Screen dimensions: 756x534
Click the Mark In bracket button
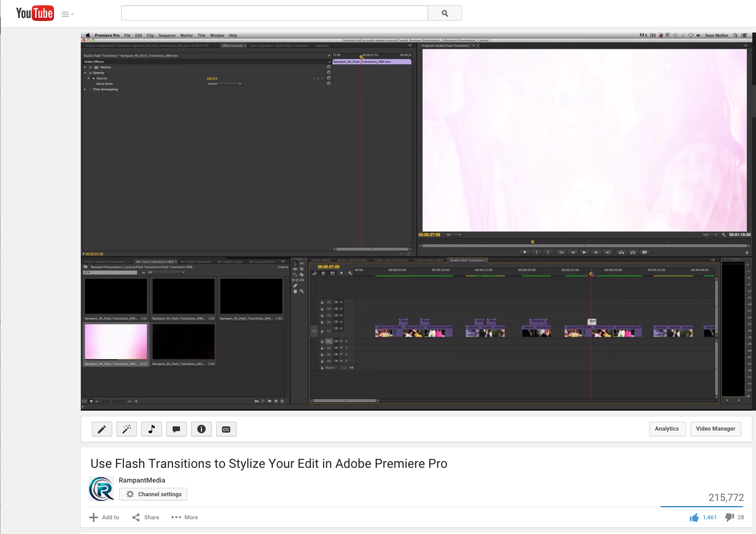536,252
